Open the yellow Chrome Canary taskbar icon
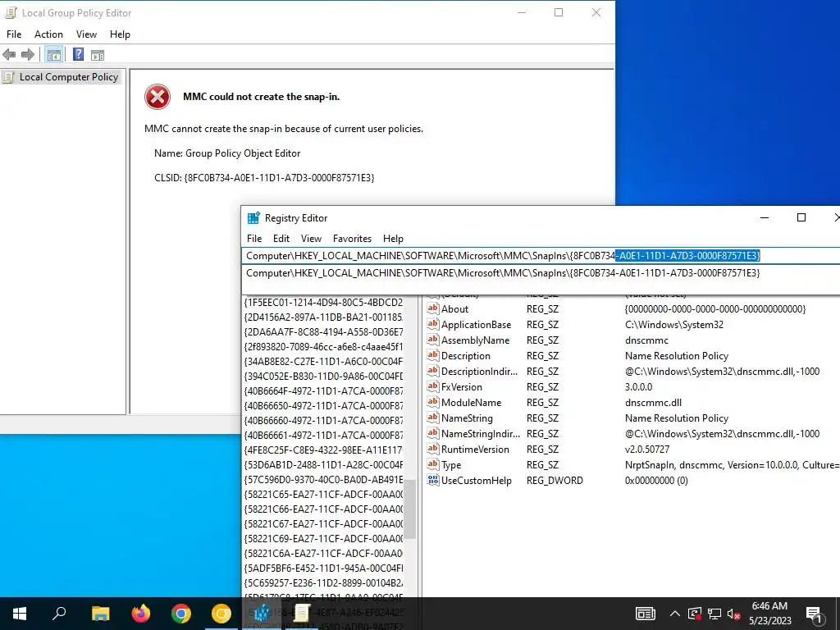 click(221, 614)
